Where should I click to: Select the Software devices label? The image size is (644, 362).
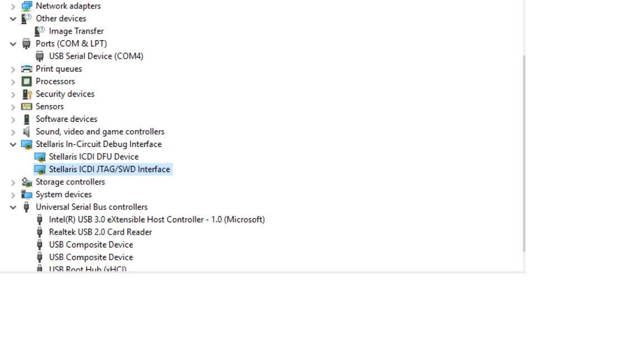(66, 119)
